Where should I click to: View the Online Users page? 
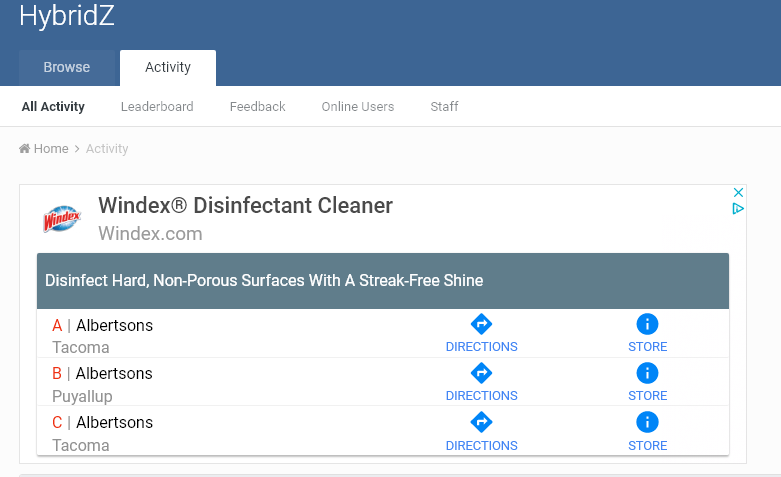click(x=358, y=107)
